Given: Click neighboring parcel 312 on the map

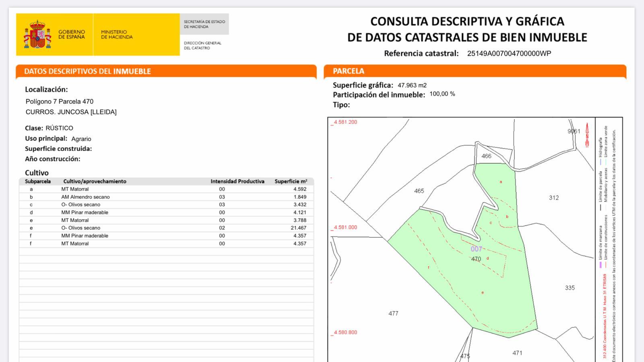Looking at the screenshot, I should 553,197.
